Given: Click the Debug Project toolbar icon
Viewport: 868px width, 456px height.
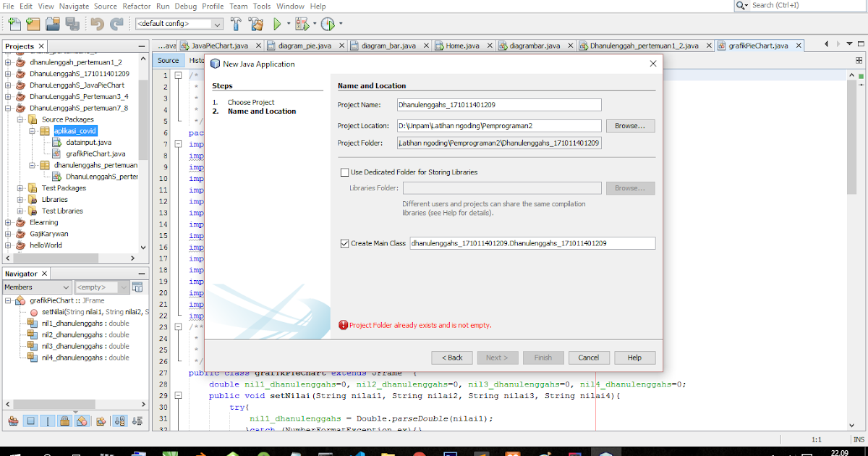Looking at the screenshot, I should point(302,23).
